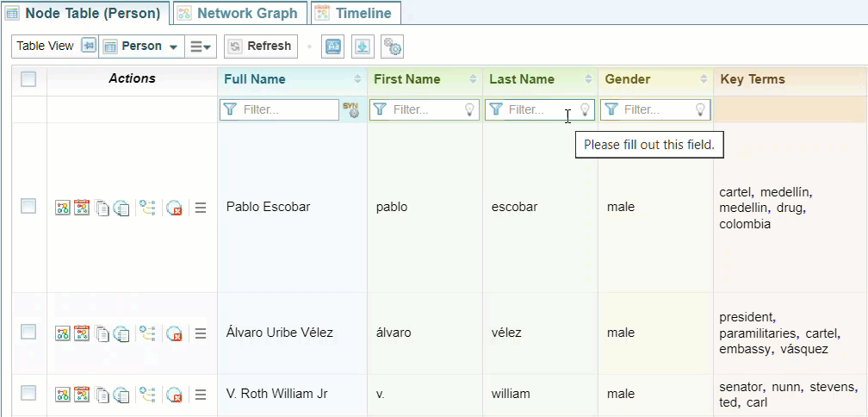The width and height of the screenshot is (868, 417).
Task: Click the First Name filter input field
Action: (x=425, y=109)
